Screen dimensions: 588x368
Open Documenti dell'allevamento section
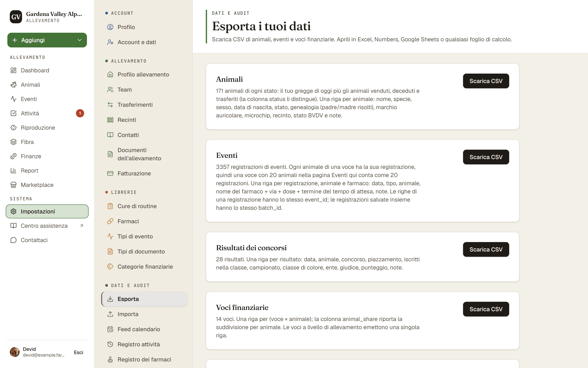click(144, 154)
